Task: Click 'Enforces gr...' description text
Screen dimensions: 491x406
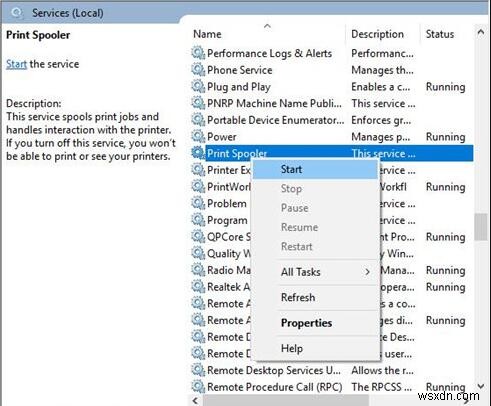Action: coord(381,120)
